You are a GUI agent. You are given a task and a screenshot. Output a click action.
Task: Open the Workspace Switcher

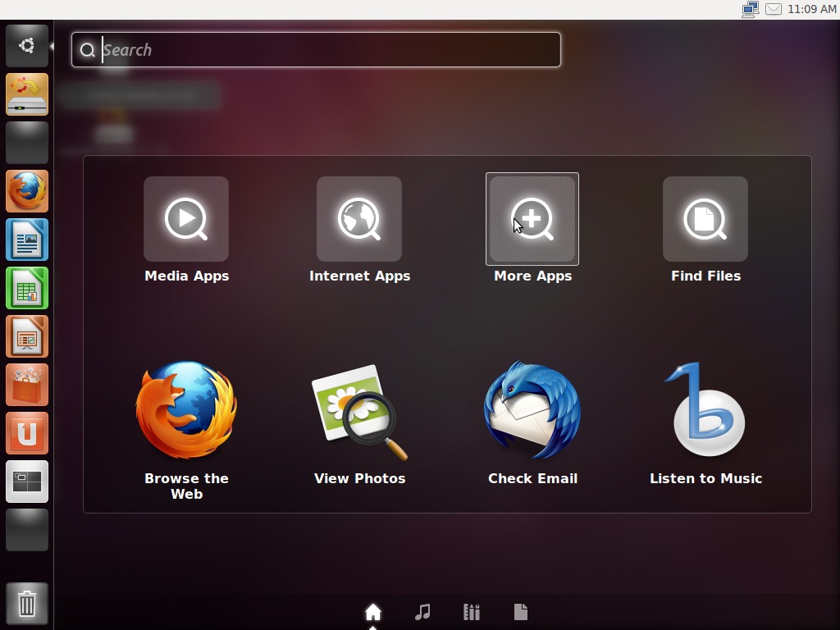coord(27,482)
